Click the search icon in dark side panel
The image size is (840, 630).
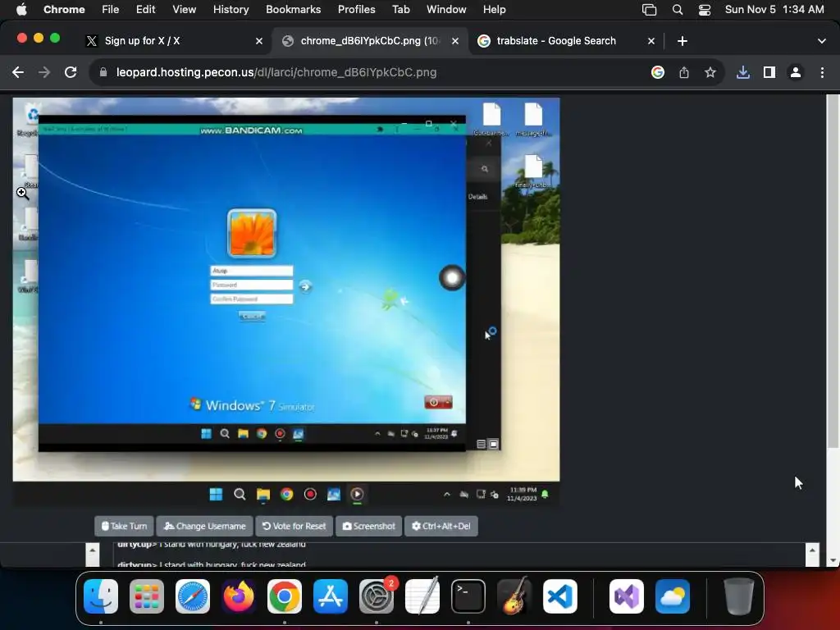(x=484, y=169)
